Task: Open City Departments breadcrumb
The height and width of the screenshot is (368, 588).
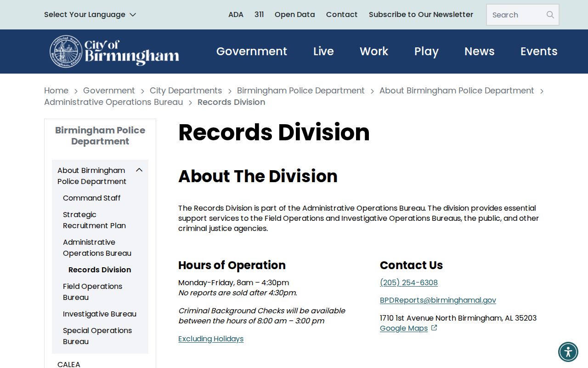Action: 186,91
